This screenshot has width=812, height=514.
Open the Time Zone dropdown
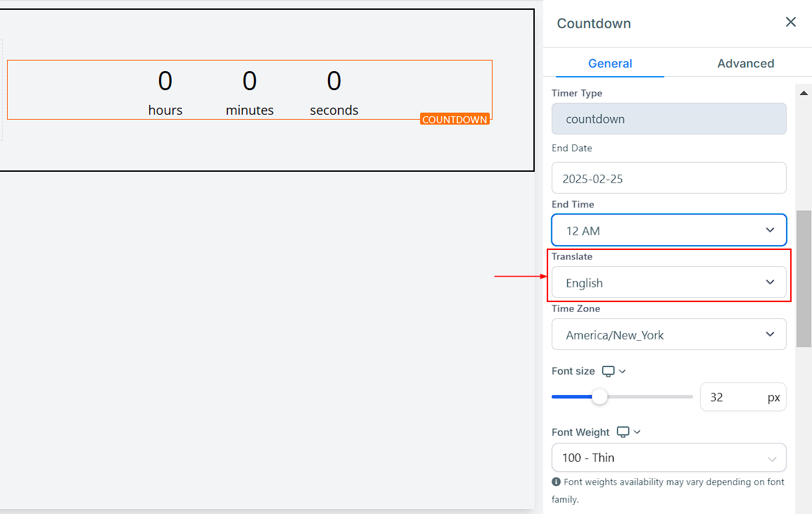(668, 334)
